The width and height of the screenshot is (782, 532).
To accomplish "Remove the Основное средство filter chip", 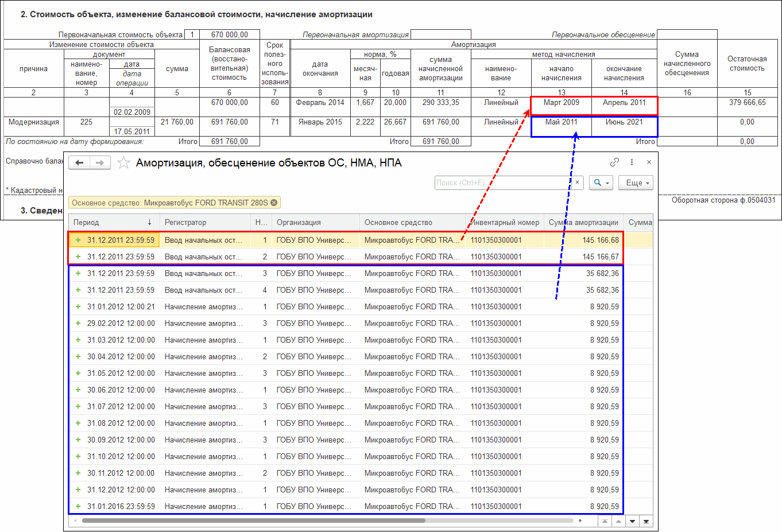I will (x=274, y=203).
